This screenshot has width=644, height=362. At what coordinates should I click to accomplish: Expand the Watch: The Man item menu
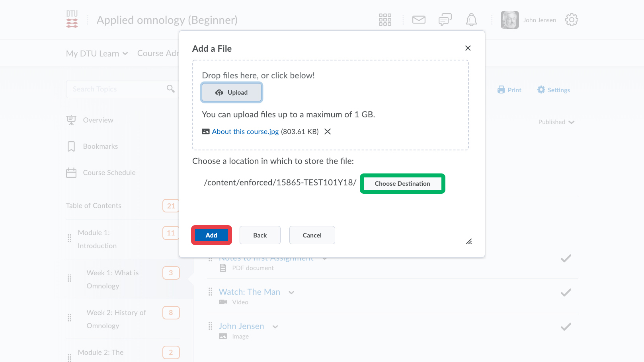pos(291,292)
